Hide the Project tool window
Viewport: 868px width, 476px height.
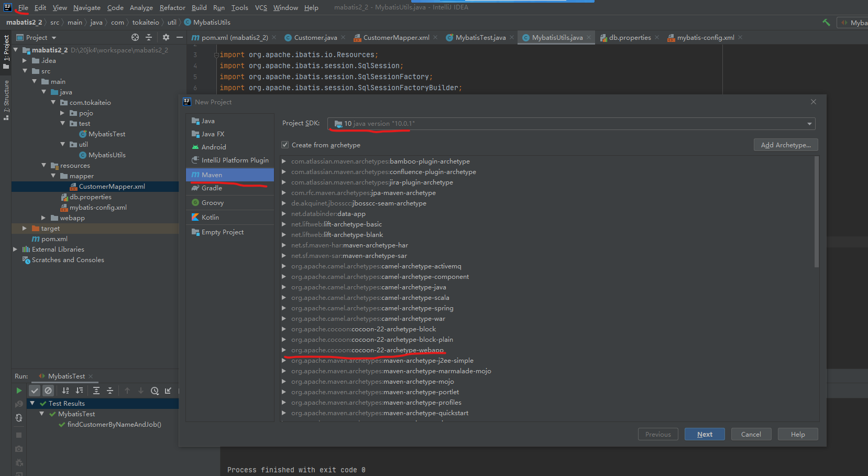pyautogui.click(x=180, y=37)
